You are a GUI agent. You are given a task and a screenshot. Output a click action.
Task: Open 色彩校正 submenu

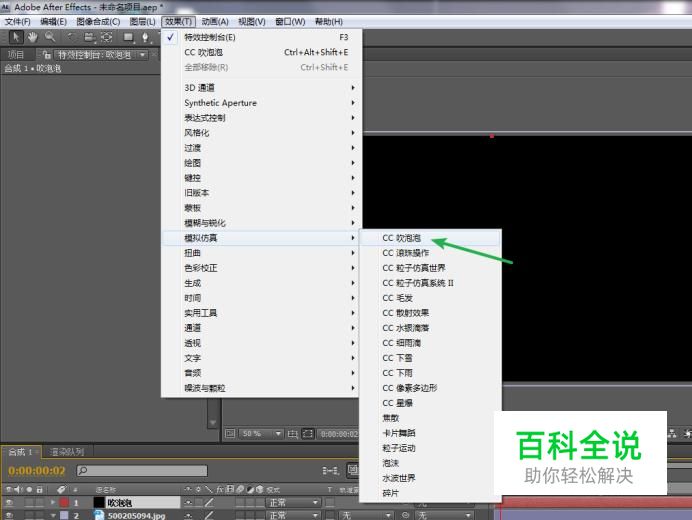[x=262, y=268]
